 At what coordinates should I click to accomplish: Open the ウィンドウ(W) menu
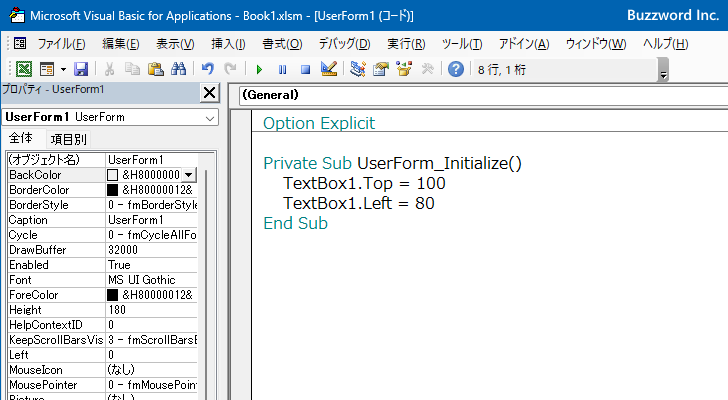pos(596,44)
